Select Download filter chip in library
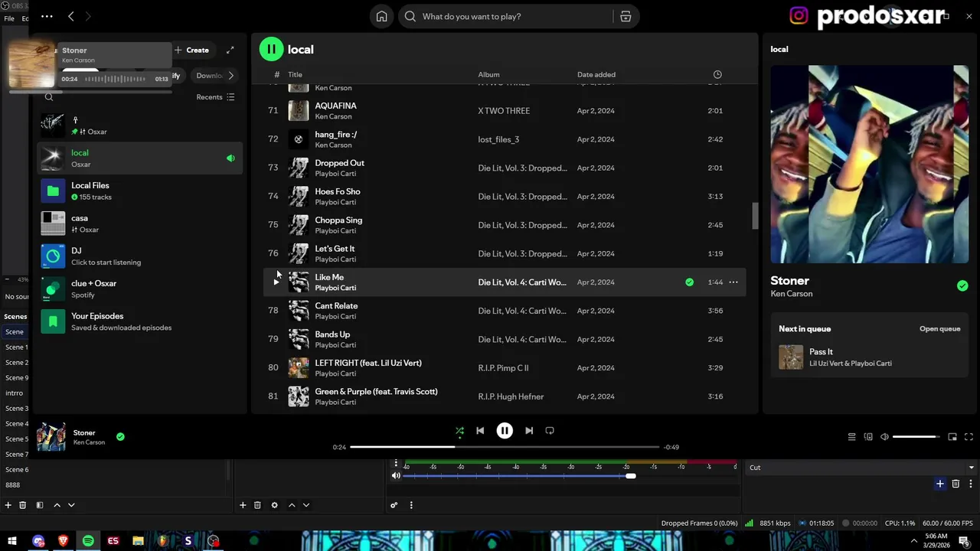 coord(208,76)
